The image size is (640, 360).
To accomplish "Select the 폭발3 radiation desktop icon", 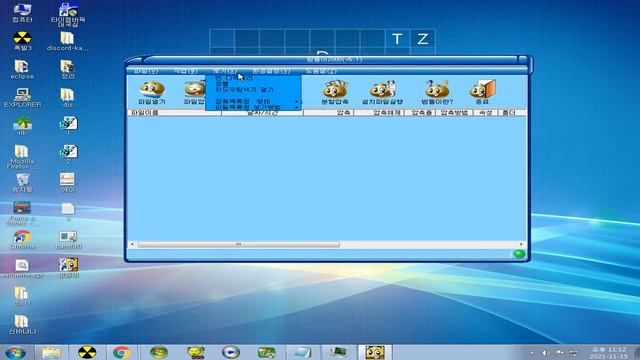I will point(22,41).
